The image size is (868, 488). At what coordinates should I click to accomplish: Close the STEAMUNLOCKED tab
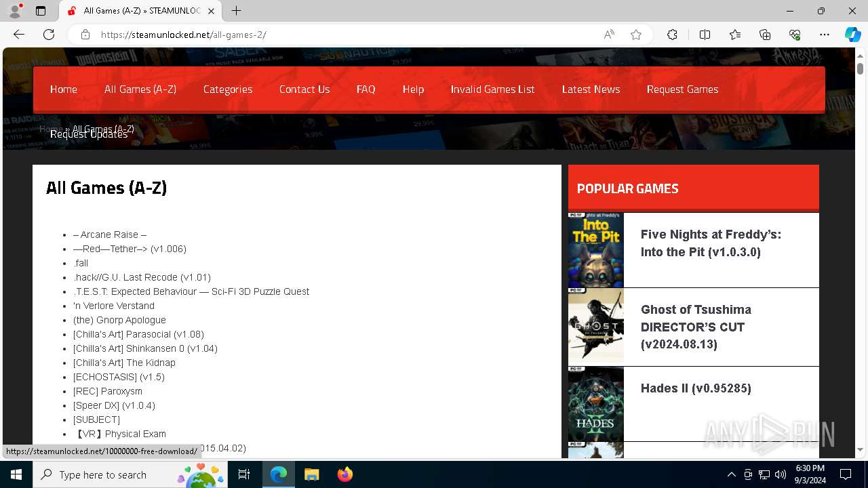point(212,11)
